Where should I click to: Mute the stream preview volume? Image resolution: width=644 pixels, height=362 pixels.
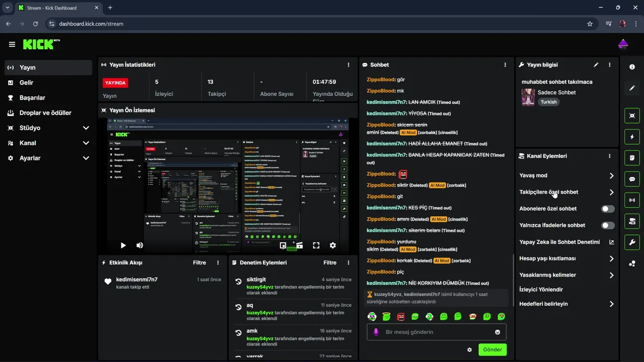[x=140, y=245]
